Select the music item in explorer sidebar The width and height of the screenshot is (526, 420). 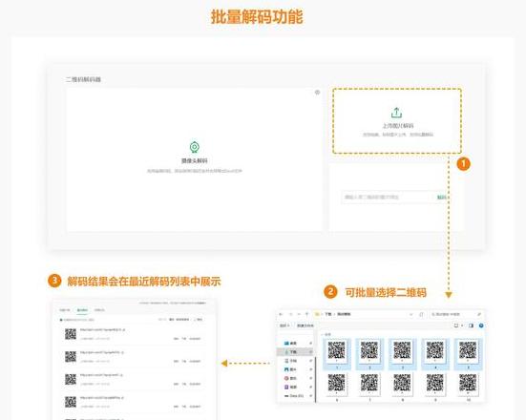pyautogui.click(x=294, y=378)
